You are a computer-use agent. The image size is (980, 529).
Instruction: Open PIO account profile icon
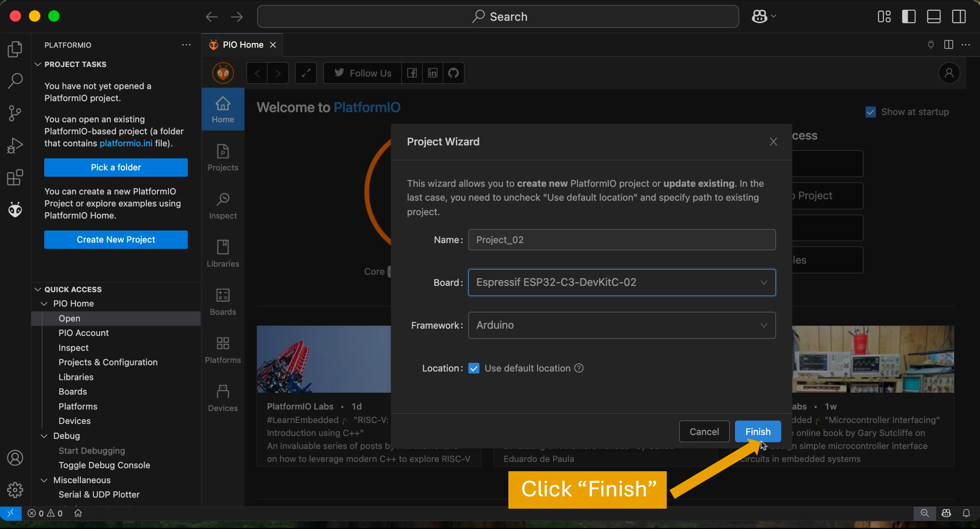(949, 73)
